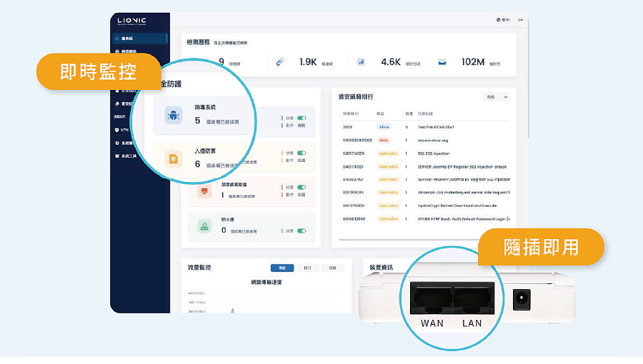Click 'OTHER HTTP Basic Auth Default Password' entry
The image size is (643, 364).
click(464, 219)
